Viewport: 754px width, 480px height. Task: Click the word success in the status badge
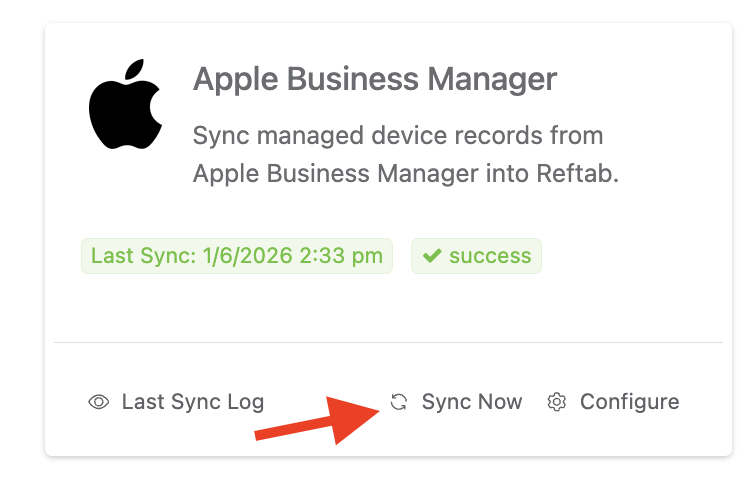(490, 256)
